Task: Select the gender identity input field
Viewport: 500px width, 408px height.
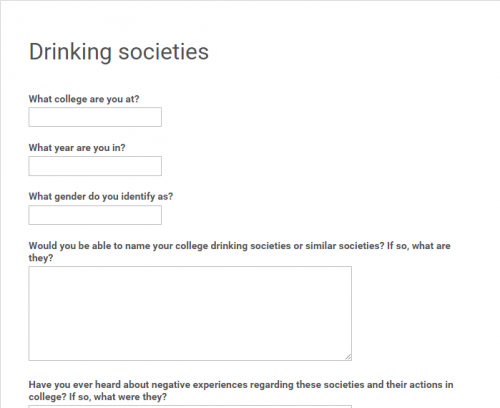Action: click(95, 215)
